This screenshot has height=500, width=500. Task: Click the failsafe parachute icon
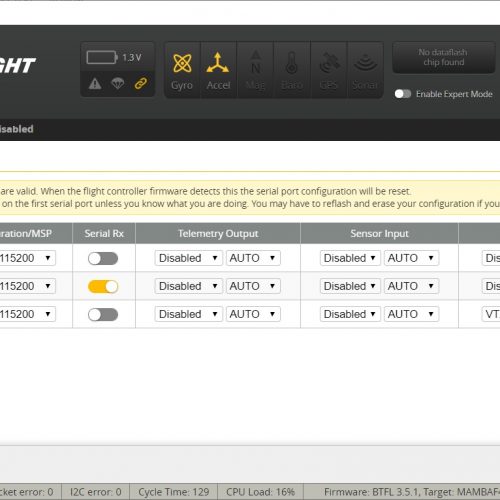point(118,83)
